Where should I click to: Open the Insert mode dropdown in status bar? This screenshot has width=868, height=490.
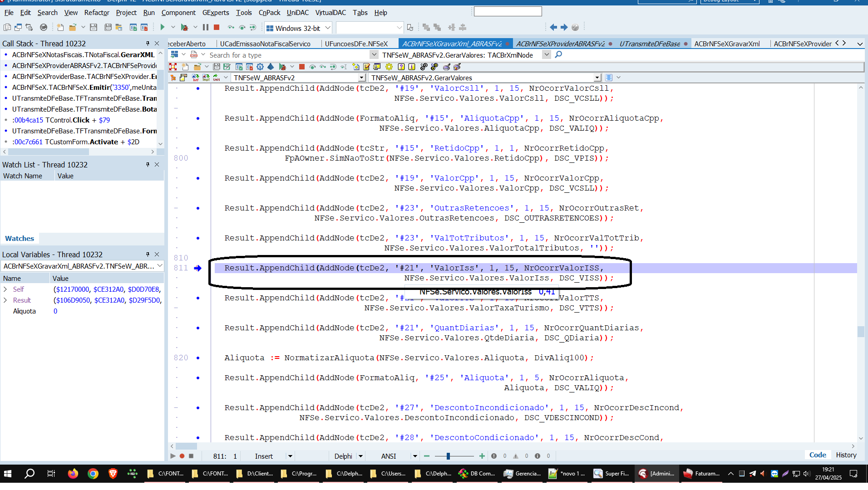pyautogui.click(x=290, y=456)
